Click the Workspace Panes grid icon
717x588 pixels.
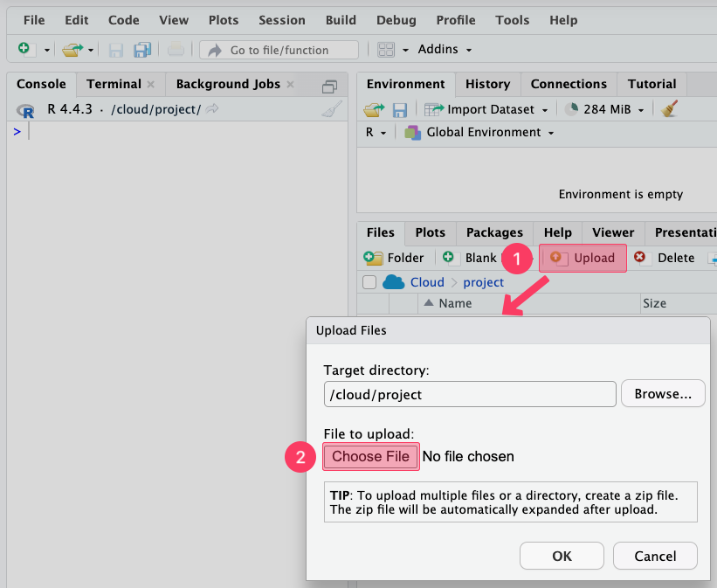[x=386, y=50]
